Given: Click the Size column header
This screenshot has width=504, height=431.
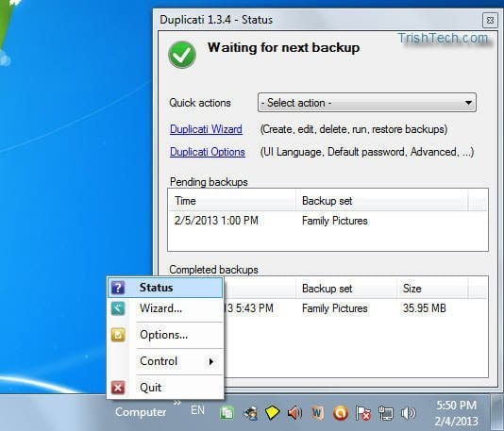Looking at the screenshot, I should (x=432, y=289).
